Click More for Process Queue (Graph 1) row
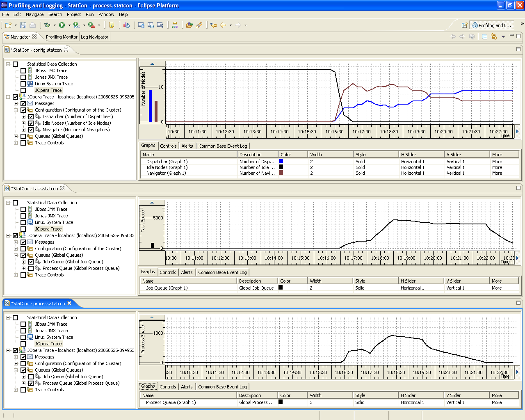This screenshot has height=420, width=525. tap(497, 402)
